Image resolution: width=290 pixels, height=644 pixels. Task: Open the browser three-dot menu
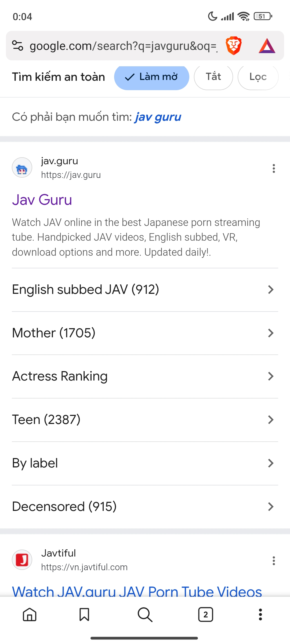260,614
